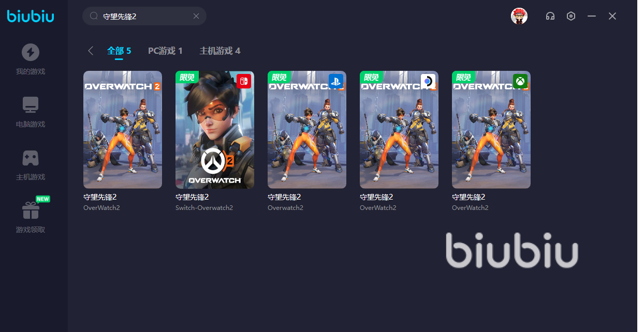Viewport: 644px width, 332px height.
Task: Select the PC OverWatch2 game cover
Action: tap(123, 130)
